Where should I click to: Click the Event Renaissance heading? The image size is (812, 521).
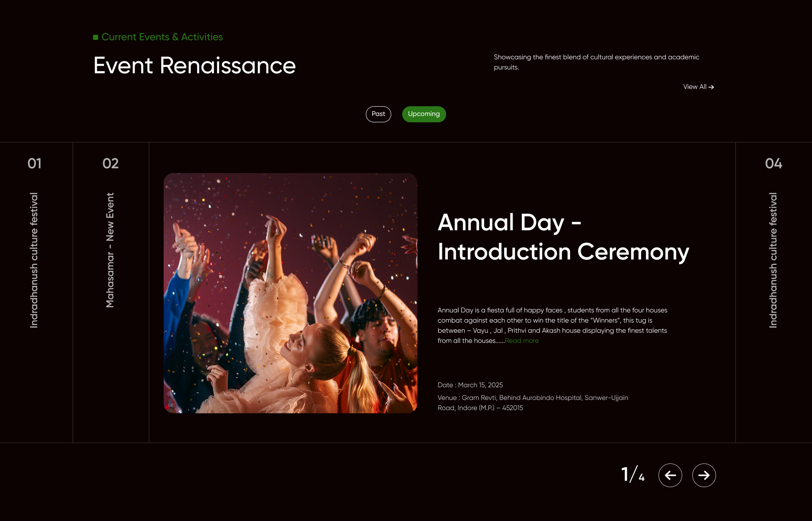tap(195, 66)
